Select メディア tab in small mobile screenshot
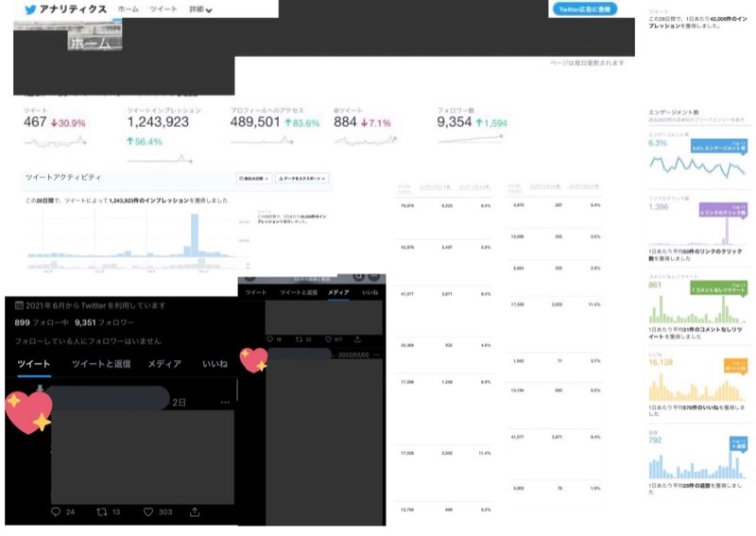Viewport: 756px width, 536px height. pos(338,292)
